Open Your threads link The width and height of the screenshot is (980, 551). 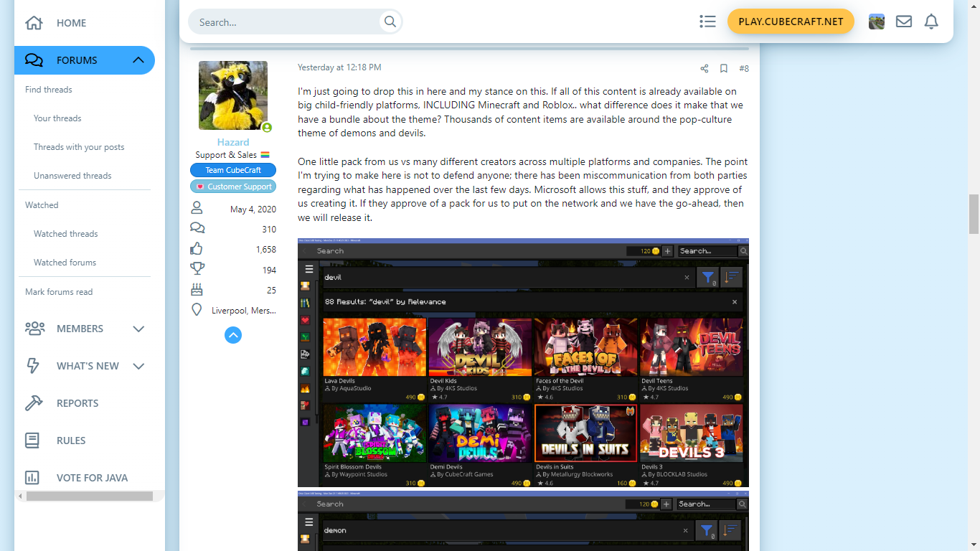(57, 118)
